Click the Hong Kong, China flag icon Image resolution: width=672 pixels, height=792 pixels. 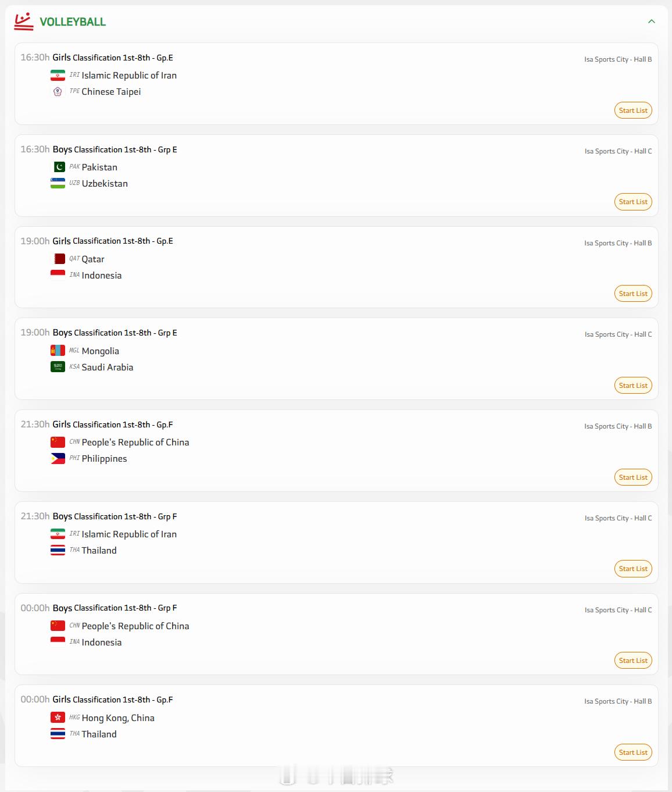[58, 718]
